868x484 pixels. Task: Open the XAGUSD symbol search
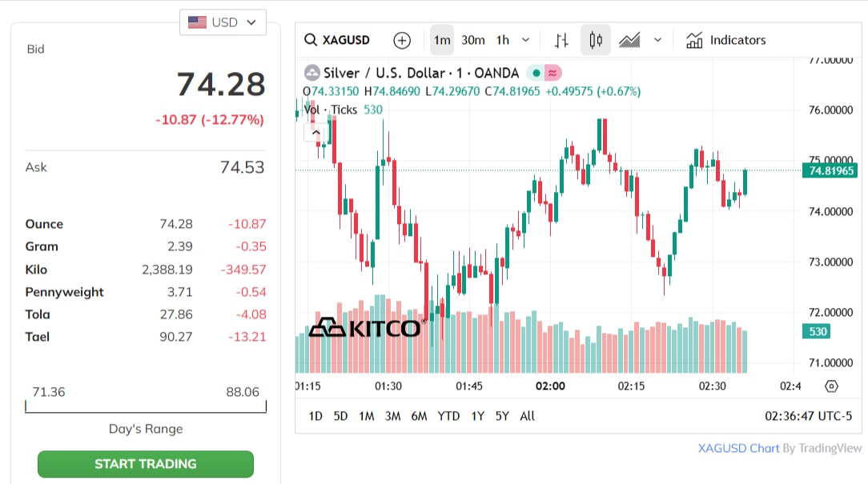[336, 40]
